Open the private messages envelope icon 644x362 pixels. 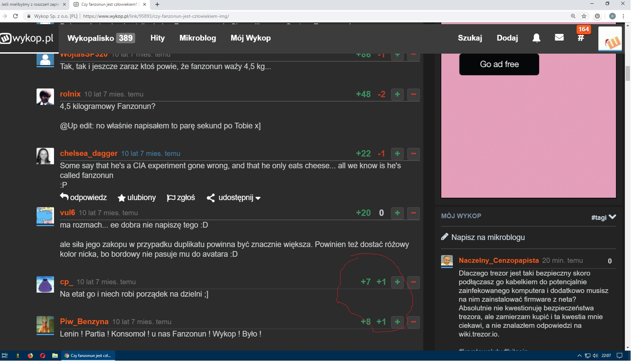tap(559, 38)
